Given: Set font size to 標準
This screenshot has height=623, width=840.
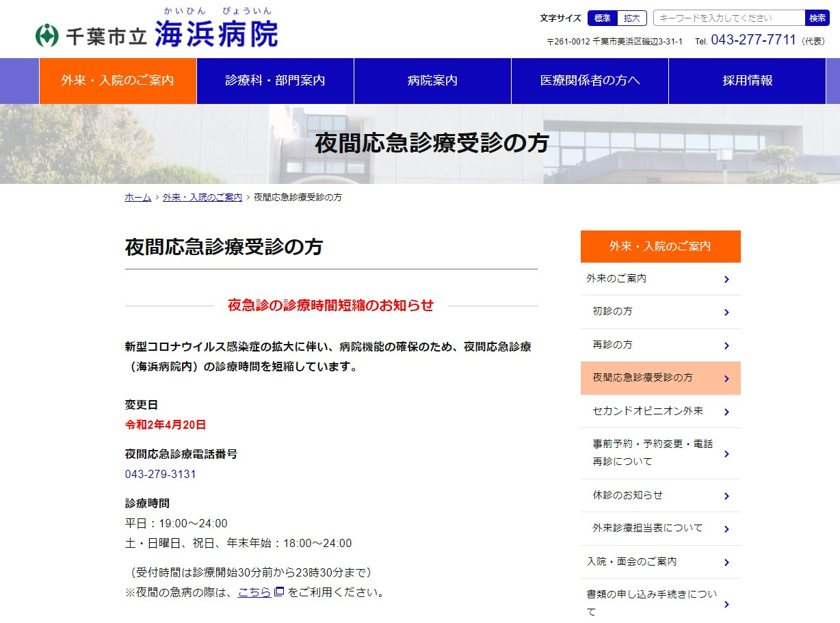Looking at the screenshot, I should [x=602, y=18].
